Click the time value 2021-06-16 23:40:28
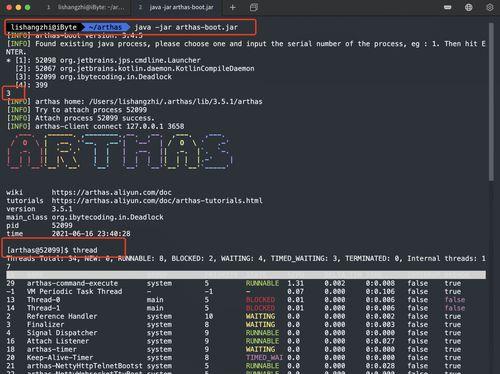500x374 pixels. 91,234
